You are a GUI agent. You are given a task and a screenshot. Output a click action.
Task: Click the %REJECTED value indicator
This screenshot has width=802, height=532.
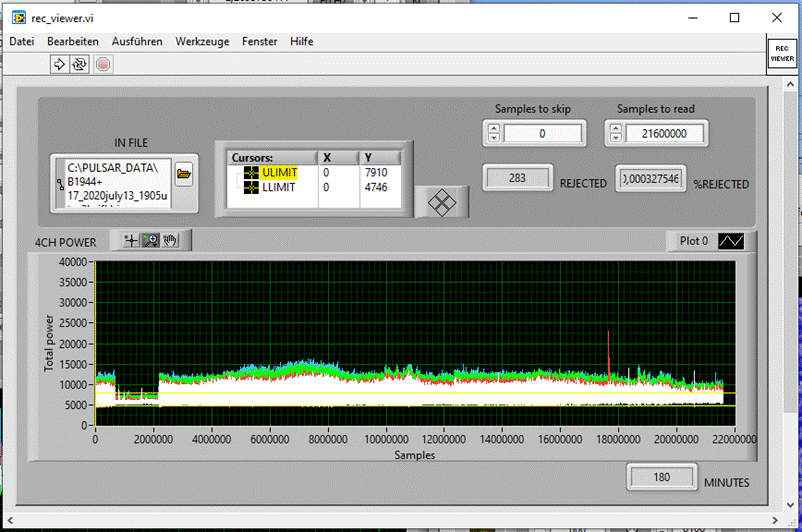click(651, 179)
